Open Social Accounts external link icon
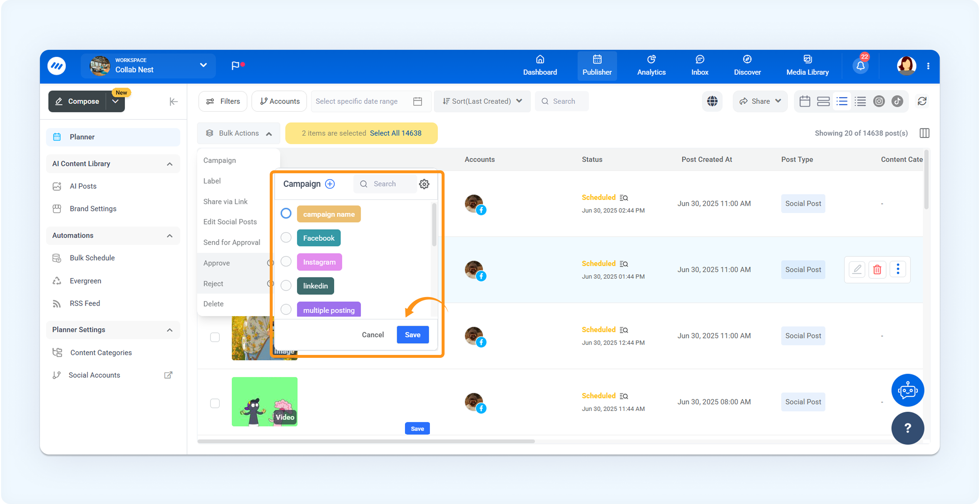 pyautogui.click(x=168, y=375)
